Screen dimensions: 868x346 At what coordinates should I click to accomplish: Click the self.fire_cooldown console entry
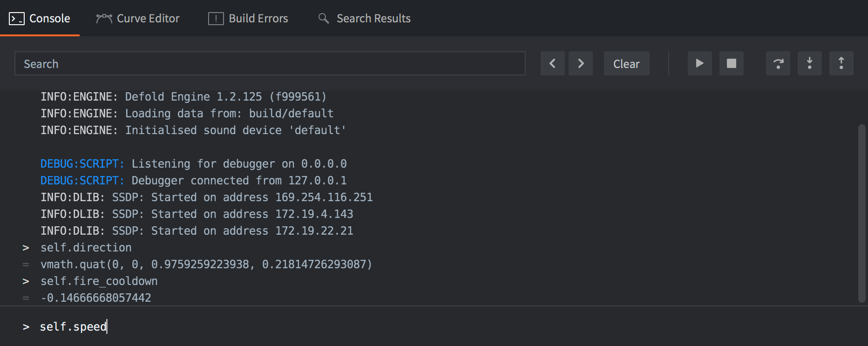click(x=99, y=281)
